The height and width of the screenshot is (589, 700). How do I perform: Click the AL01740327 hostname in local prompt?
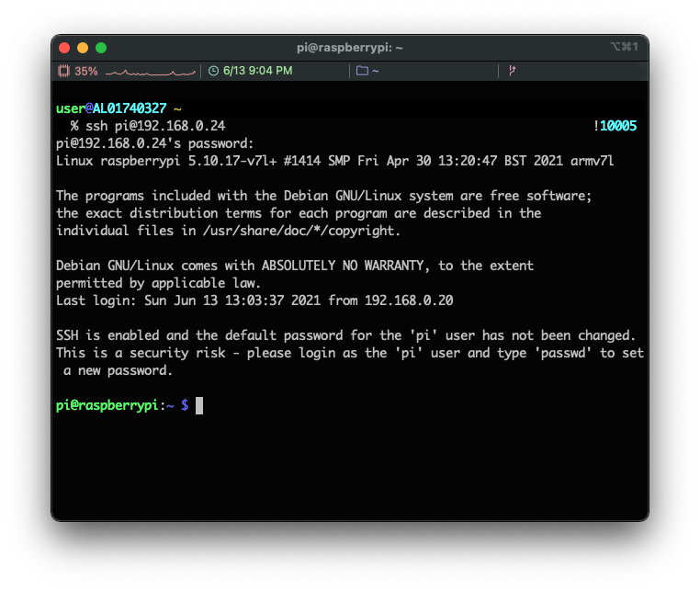click(x=129, y=108)
